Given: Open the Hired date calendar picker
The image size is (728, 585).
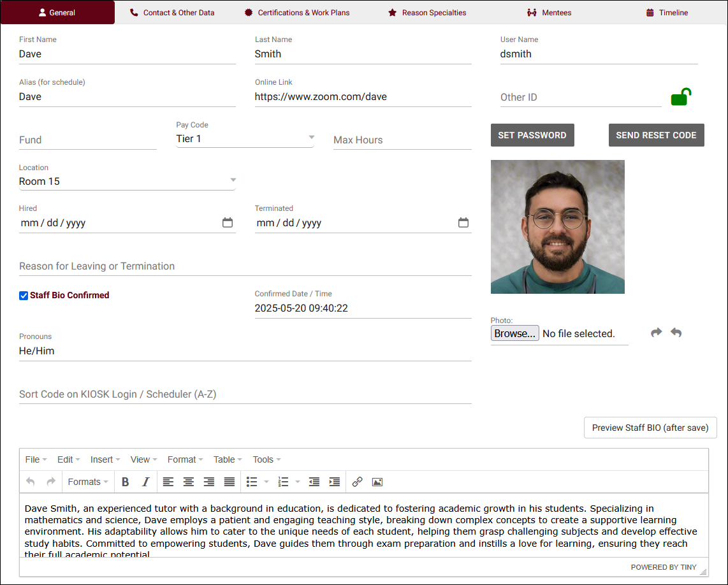Looking at the screenshot, I should coord(228,222).
